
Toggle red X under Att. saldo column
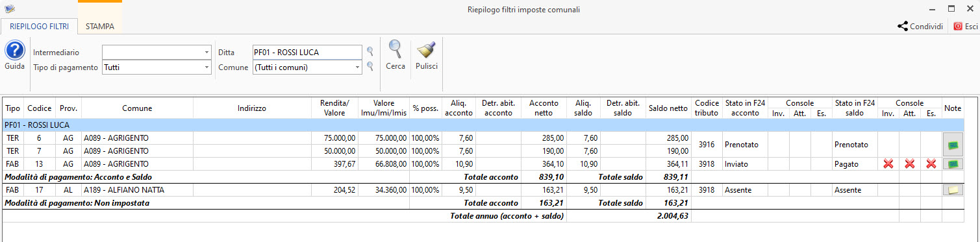909,164
